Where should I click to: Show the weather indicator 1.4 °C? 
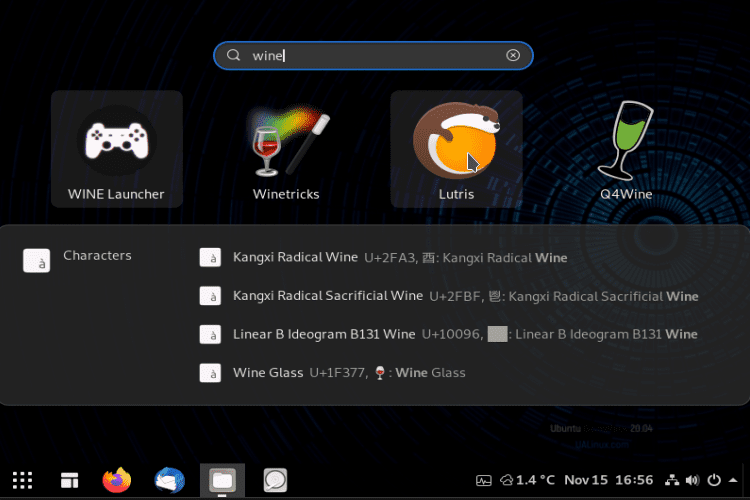coord(527,480)
